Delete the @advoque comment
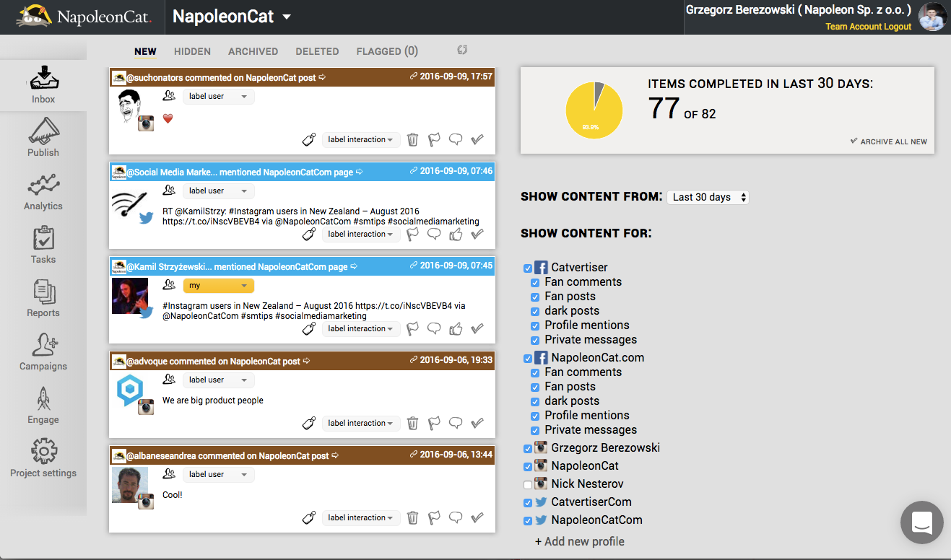Image resolution: width=951 pixels, height=560 pixels. 412,423
